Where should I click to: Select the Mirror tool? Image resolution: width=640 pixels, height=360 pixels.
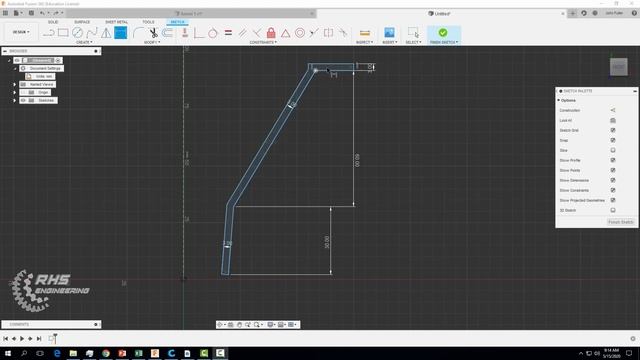[x=106, y=33]
